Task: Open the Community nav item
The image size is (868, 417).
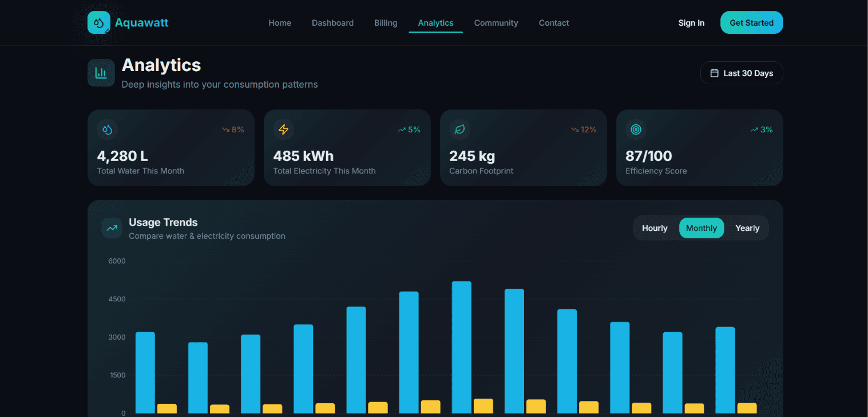Action: pos(496,23)
